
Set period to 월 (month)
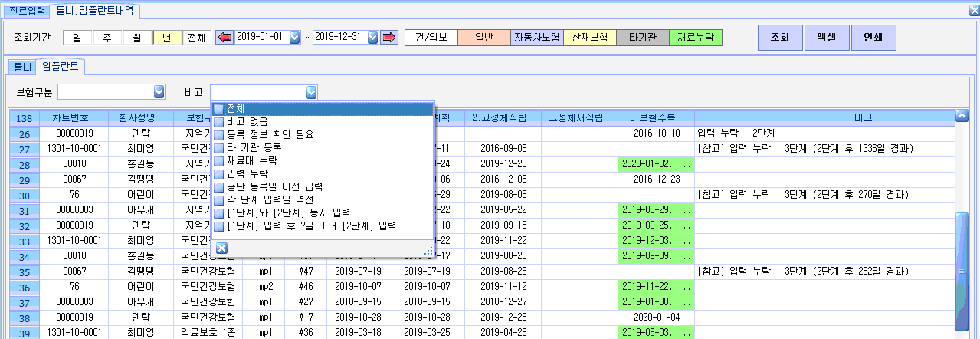tap(137, 38)
